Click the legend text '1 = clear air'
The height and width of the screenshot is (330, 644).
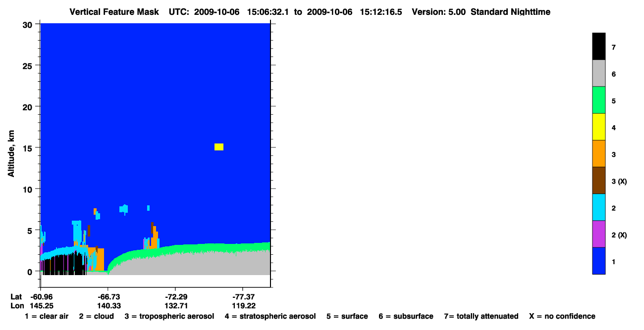click(x=47, y=316)
